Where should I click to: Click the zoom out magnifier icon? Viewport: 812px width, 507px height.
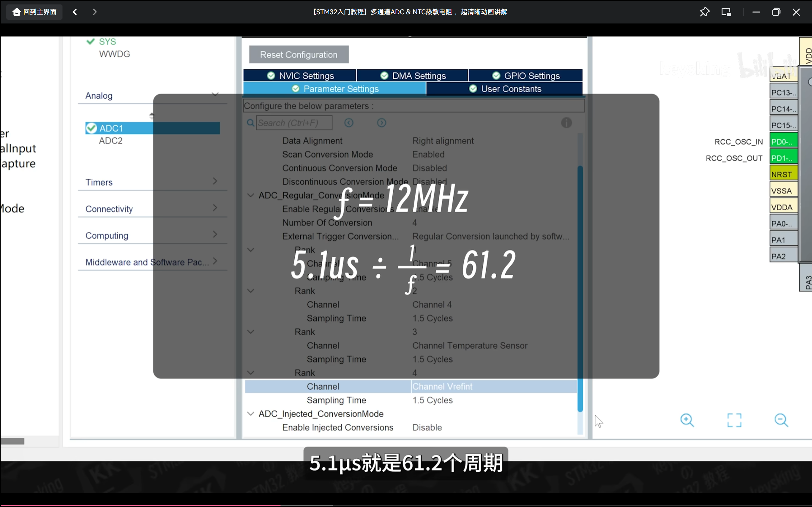[x=781, y=420]
